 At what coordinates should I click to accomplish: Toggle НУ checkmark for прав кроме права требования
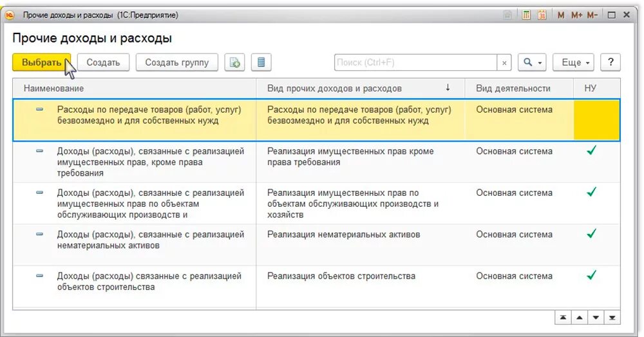point(591,150)
